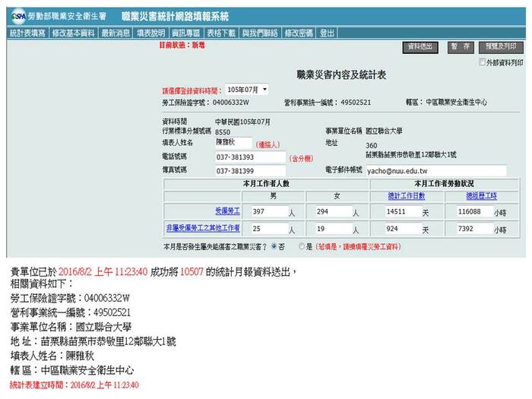Go to 最新消息 menu

tap(116, 33)
